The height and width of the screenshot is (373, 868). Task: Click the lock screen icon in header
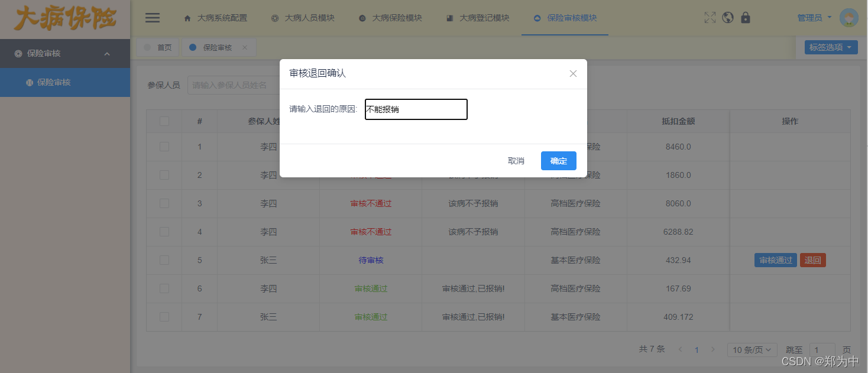point(746,17)
